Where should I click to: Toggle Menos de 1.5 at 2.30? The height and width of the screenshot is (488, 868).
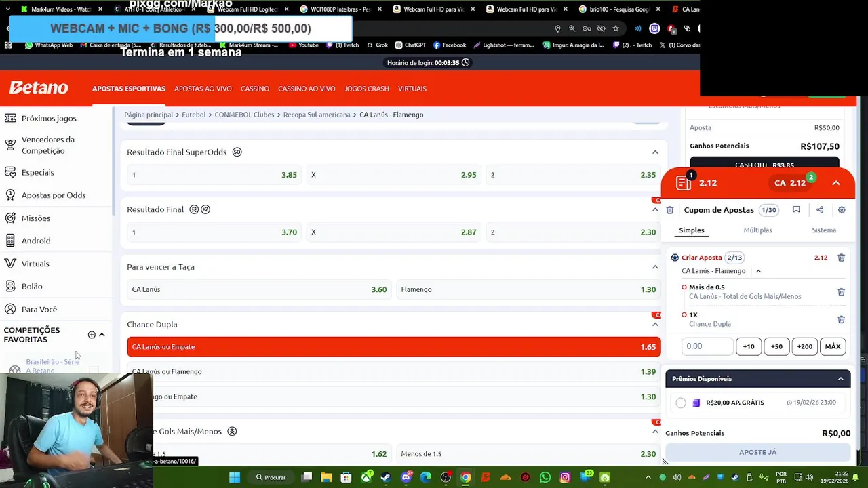pyautogui.click(x=528, y=454)
